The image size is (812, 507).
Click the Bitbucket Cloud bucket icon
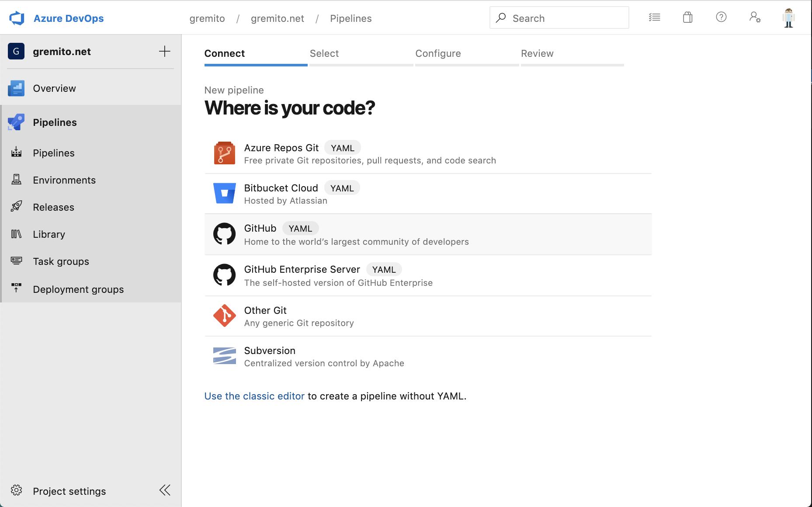click(225, 193)
